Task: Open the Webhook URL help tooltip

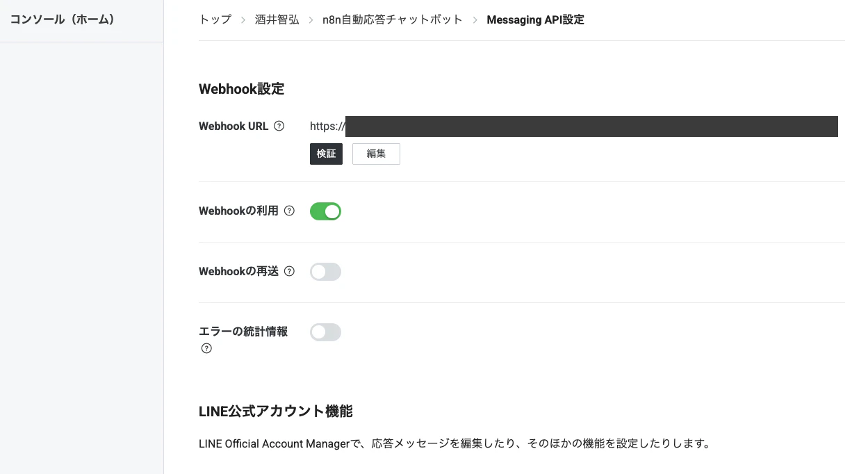Action: click(x=279, y=126)
